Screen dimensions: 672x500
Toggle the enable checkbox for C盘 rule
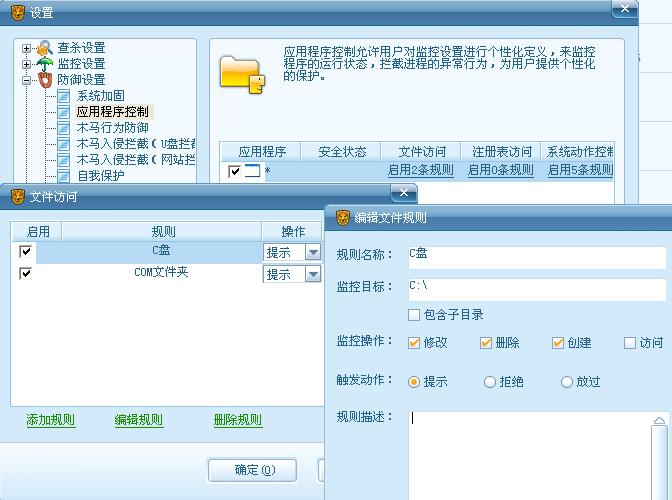coord(26,251)
